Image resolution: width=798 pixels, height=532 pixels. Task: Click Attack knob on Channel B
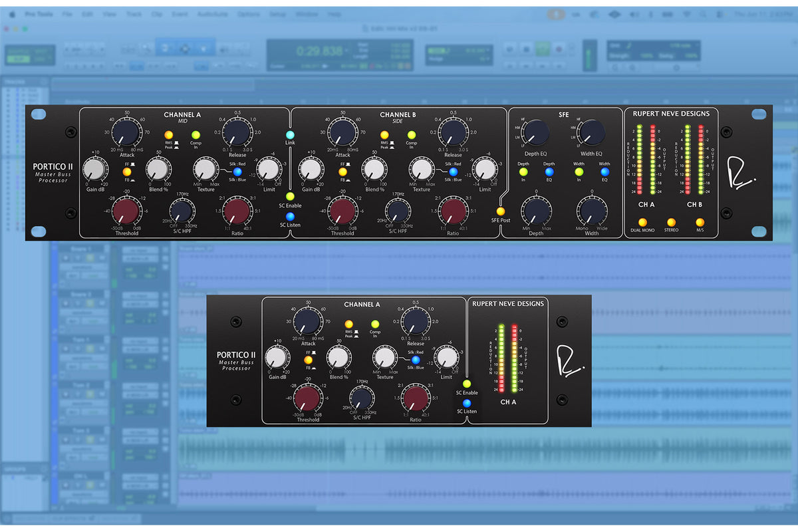click(x=342, y=132)
